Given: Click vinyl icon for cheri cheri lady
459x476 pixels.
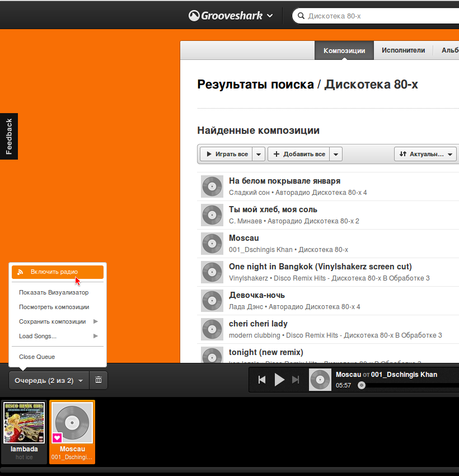Looking at the screenshot, I should coord(212,329).
